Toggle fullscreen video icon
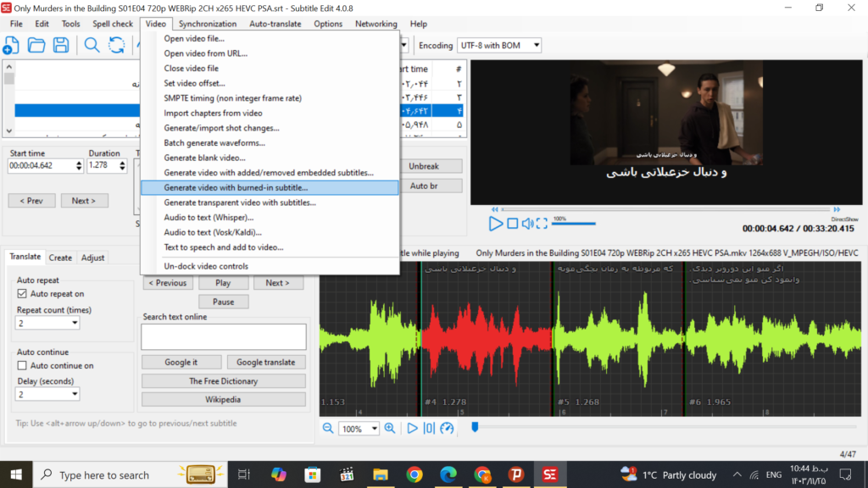 pyautogui.click(x=542, y=224)
